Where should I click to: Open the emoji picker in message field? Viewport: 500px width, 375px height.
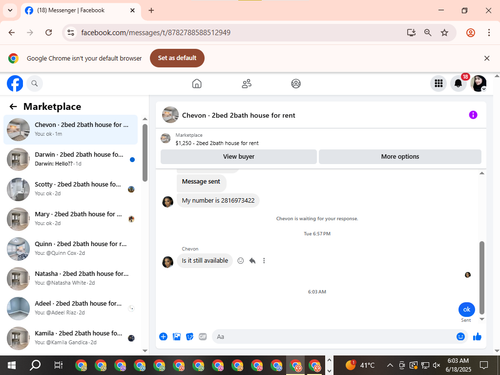tap(460, 337)
